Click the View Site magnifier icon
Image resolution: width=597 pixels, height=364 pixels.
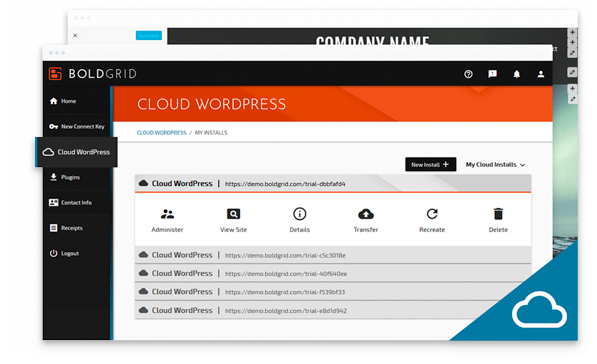[x=233, y=214]
